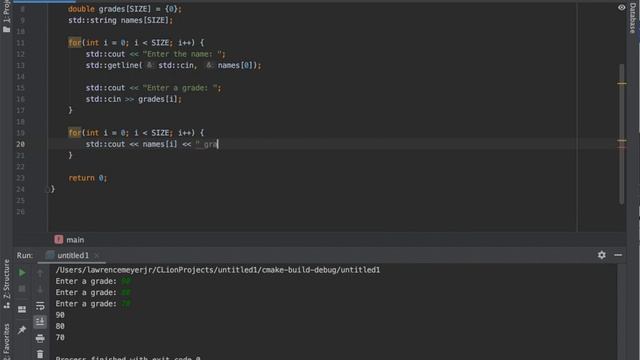
Task: Open the Database side panel
Action: (632, 18)
